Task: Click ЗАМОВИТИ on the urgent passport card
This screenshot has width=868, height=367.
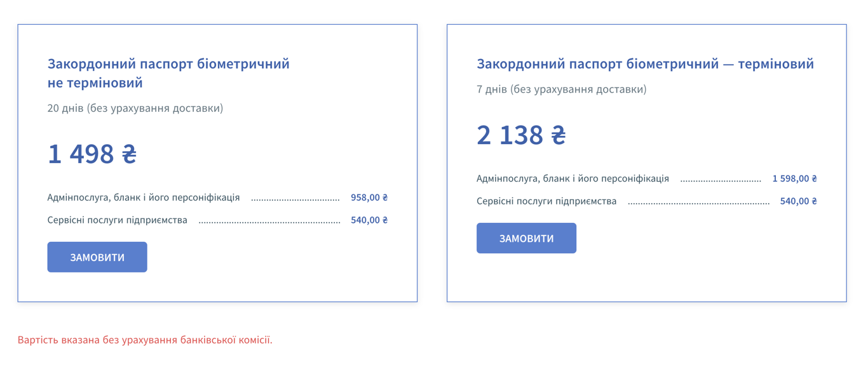Action: [x=526, y=237]
